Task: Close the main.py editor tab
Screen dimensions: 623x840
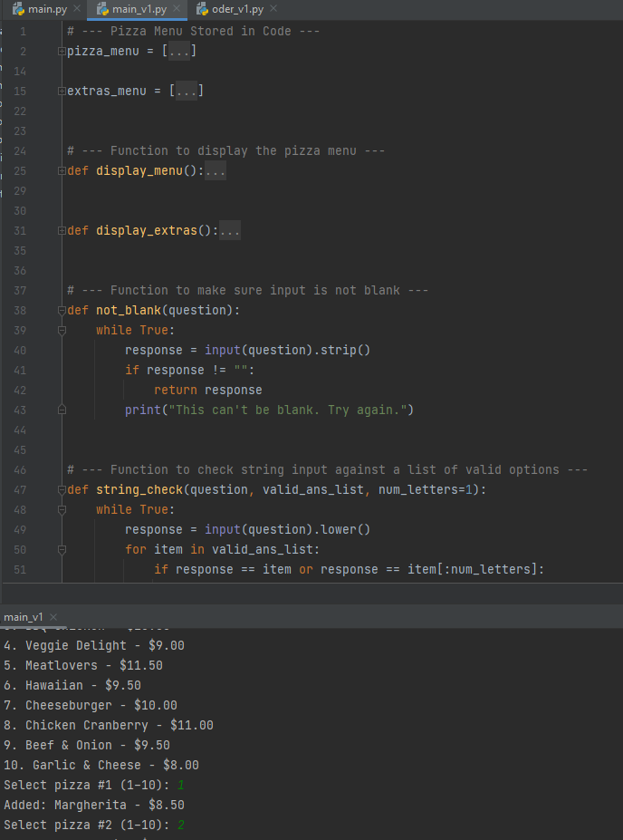Action: click(x=77, y=9)
